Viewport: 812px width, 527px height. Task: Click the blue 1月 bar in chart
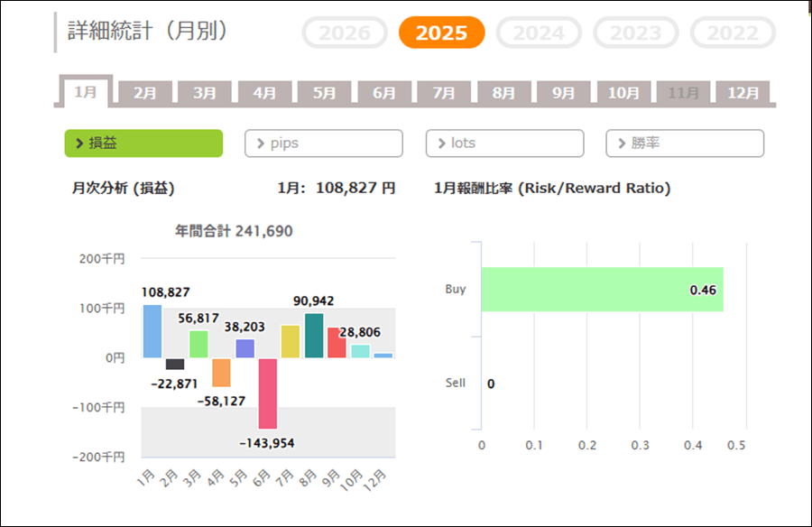click(152, 331)
